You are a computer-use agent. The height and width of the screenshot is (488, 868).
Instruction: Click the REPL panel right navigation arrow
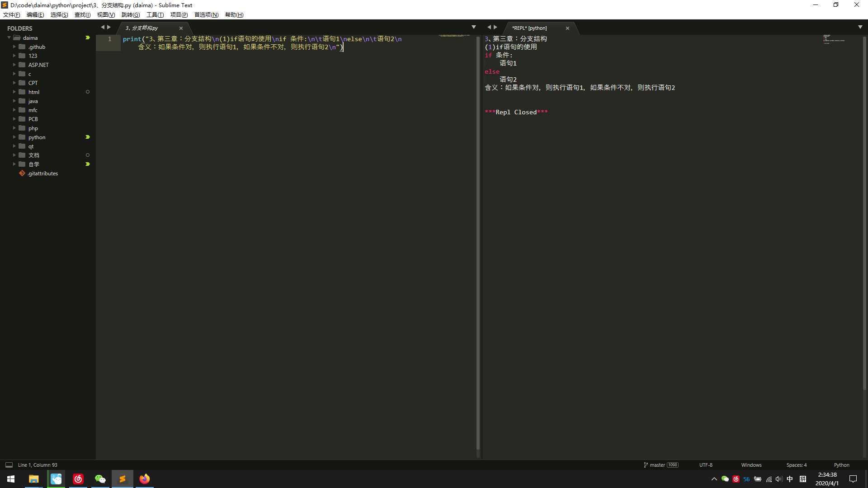tap(495, 28)
